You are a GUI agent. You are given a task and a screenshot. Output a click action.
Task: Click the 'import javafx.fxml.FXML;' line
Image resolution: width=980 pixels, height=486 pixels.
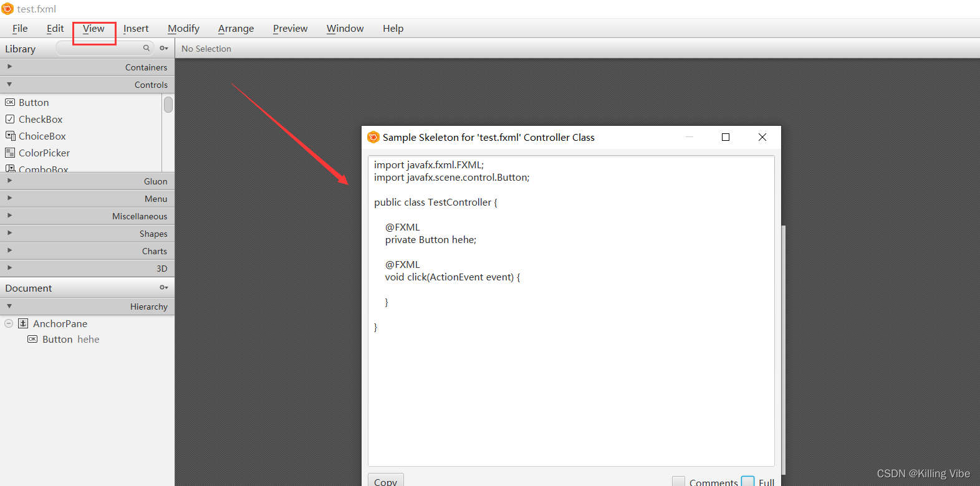[429, 164]
